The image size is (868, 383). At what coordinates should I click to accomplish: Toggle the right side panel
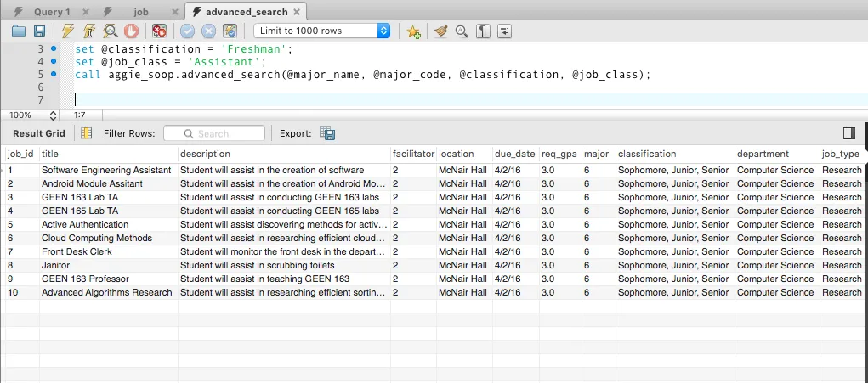(849, 133)
